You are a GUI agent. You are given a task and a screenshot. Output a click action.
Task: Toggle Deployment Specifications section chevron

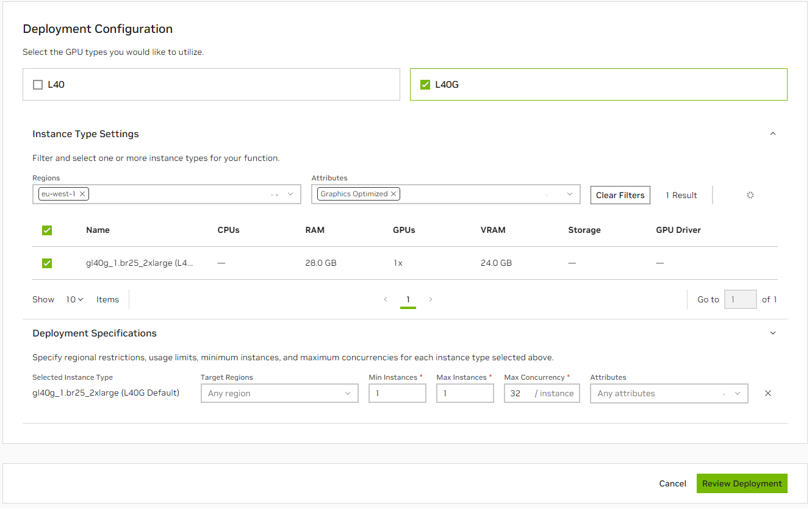coord(772,333)
